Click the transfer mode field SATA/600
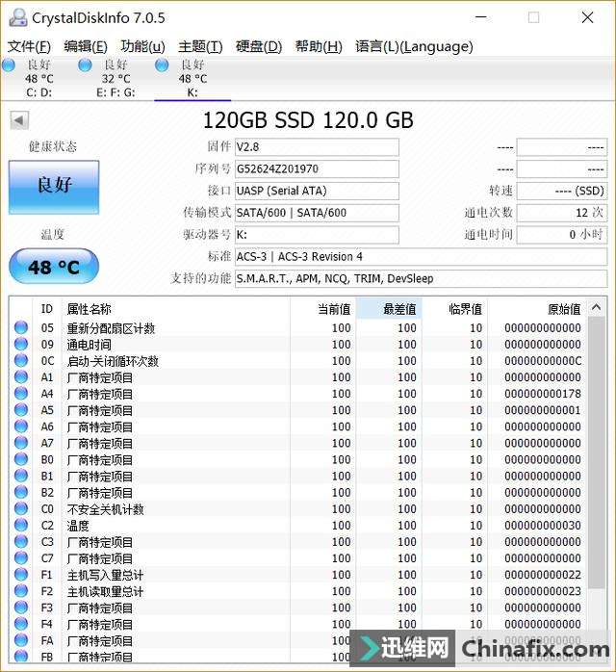The image size is (616, 672). coord(317,213)
